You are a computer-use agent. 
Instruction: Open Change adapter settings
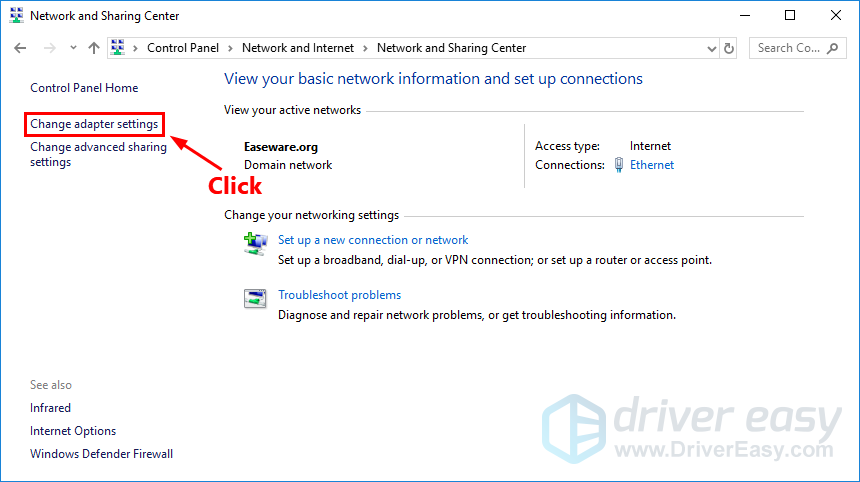pos(94,124)
